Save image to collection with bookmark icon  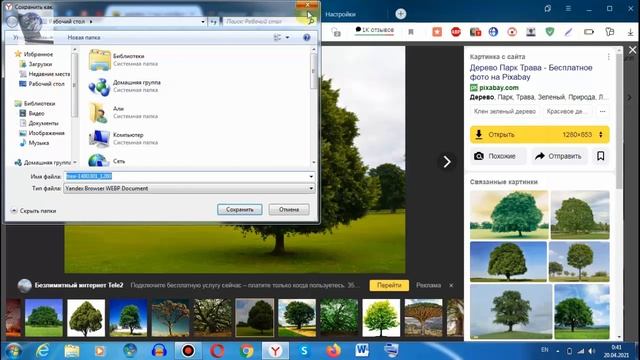pos(600,156)
